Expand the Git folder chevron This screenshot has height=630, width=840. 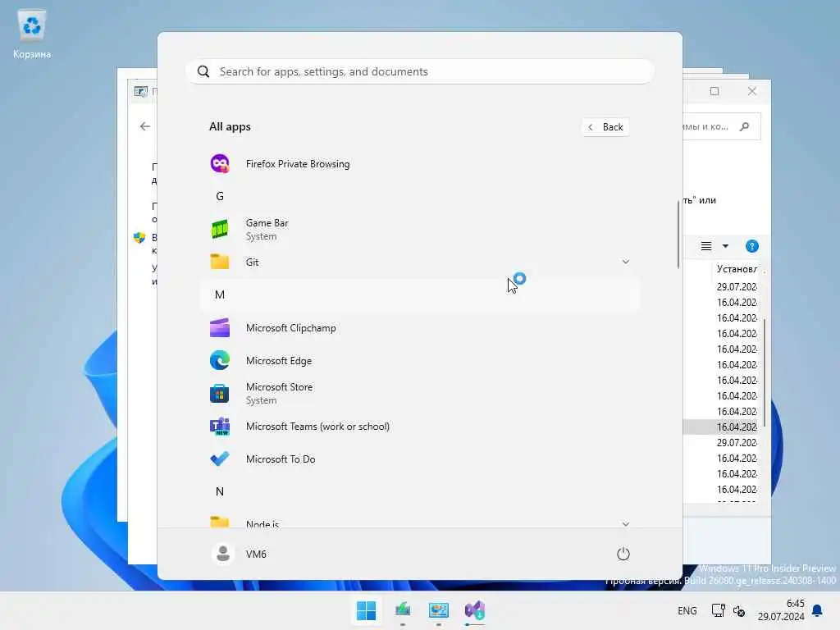[x=626, y=262]
